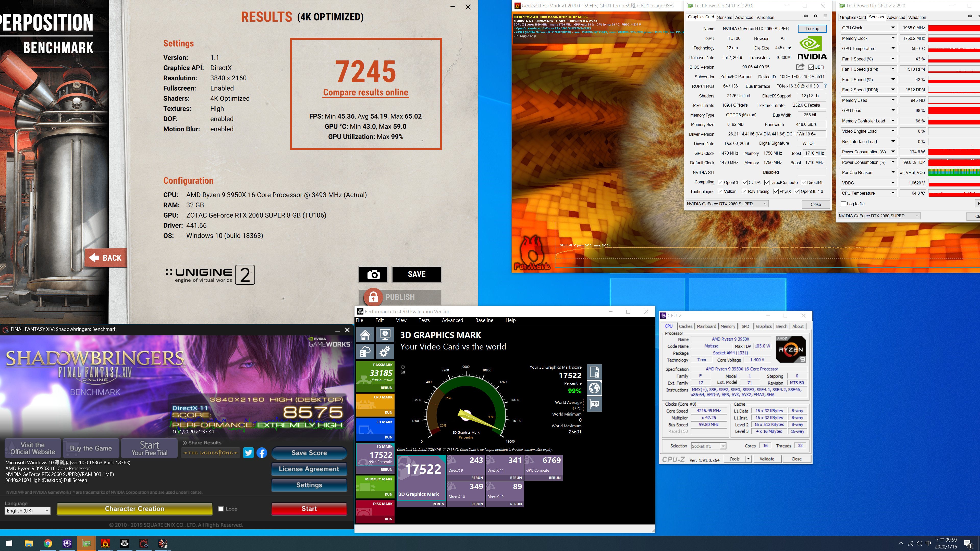Click the hardware card icon under the globe
This screenshot has width=980, height=551.
pyautogui.click(x=594, y=404)
